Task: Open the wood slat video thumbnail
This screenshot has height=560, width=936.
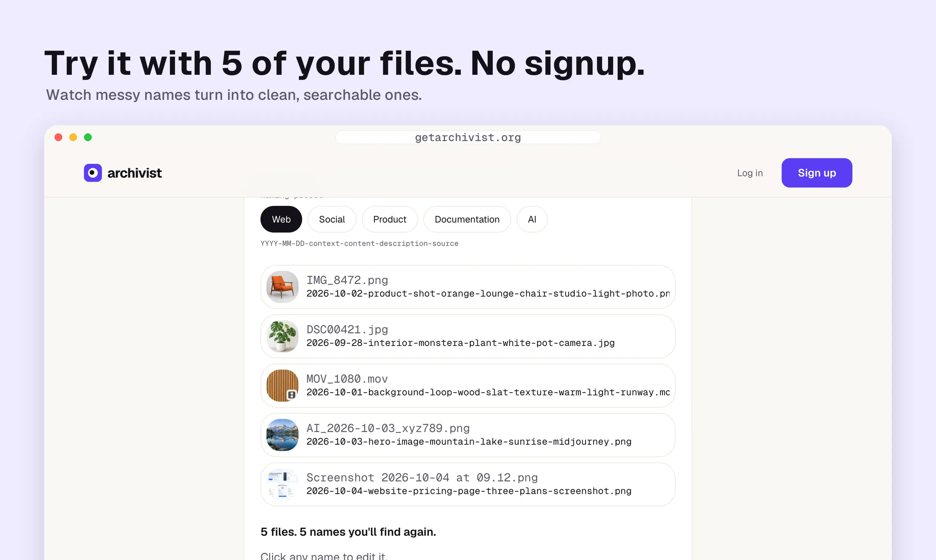Action: (282, 386)
